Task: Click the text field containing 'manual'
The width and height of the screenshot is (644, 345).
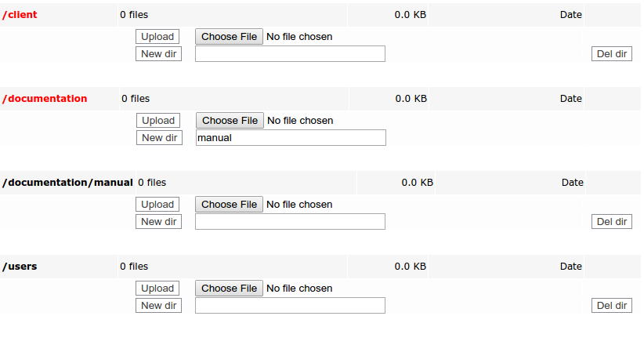Action: coord(291,137)
